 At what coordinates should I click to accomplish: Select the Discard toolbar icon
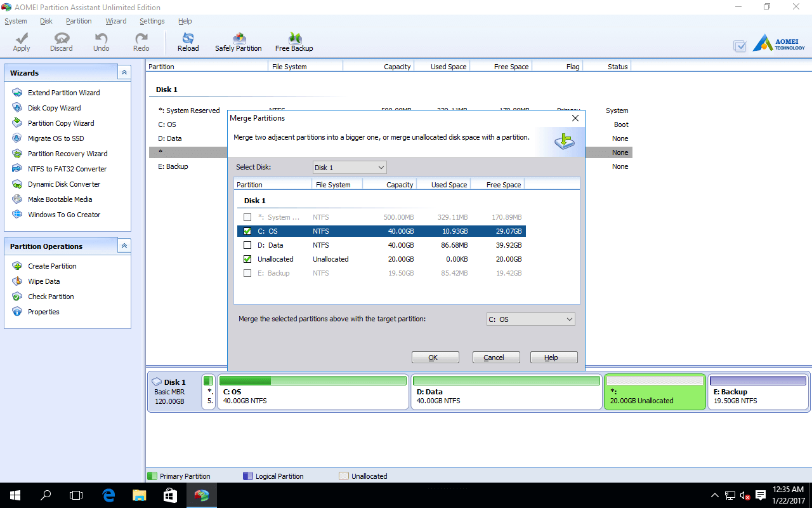(61, 42)
